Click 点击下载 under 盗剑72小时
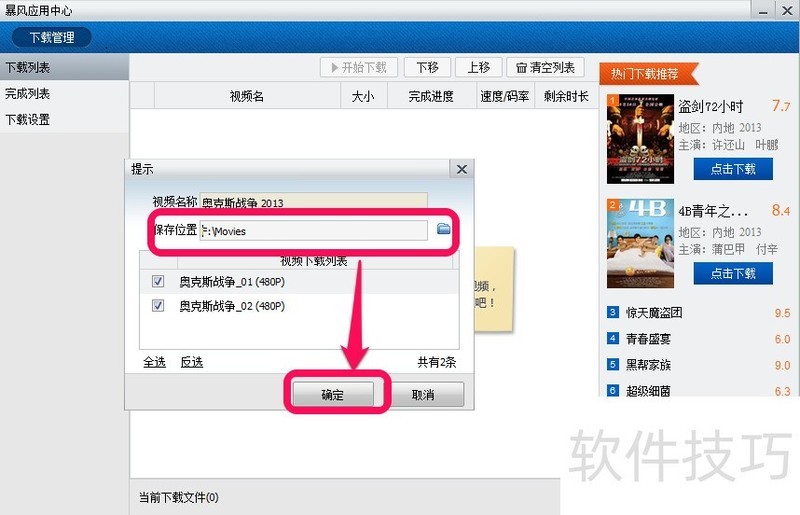The height and width of the screenshot is (515, 800). (x=732, y=168)
